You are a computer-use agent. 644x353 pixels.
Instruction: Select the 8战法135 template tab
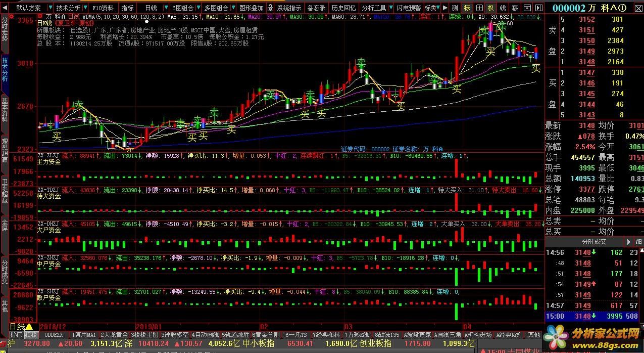pos(387,335)
